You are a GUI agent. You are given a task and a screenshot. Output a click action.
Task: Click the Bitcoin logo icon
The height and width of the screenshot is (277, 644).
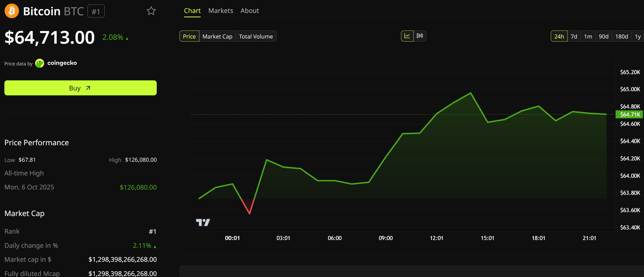pyautogui.click(x=12, y=11)
